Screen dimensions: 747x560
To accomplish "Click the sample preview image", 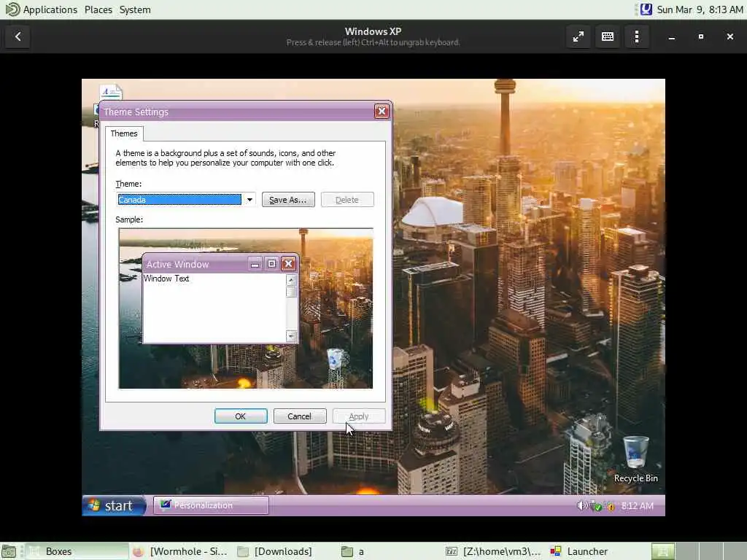I will (x=246, y=308).
